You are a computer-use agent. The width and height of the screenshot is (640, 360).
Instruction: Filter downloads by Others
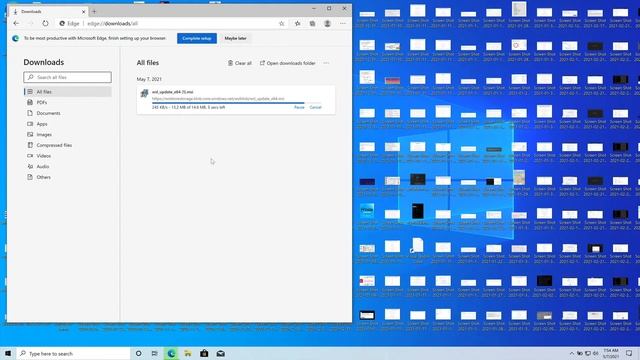(x=67, y=177)
